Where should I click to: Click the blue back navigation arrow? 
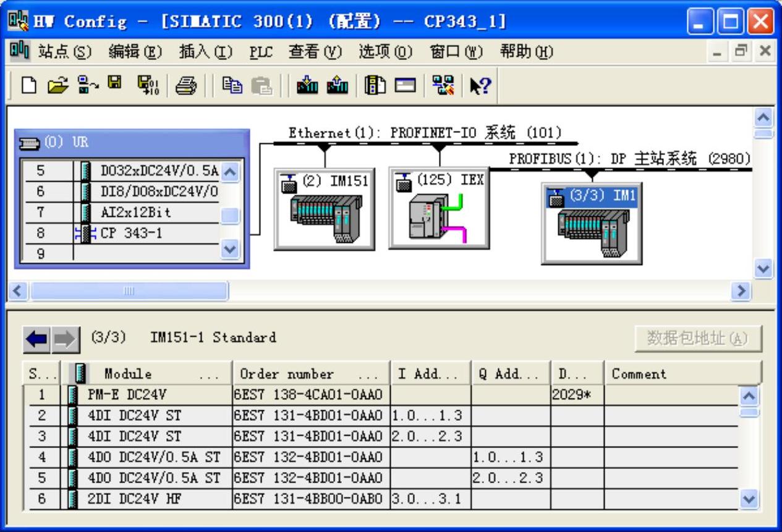[x=37, y=339]
